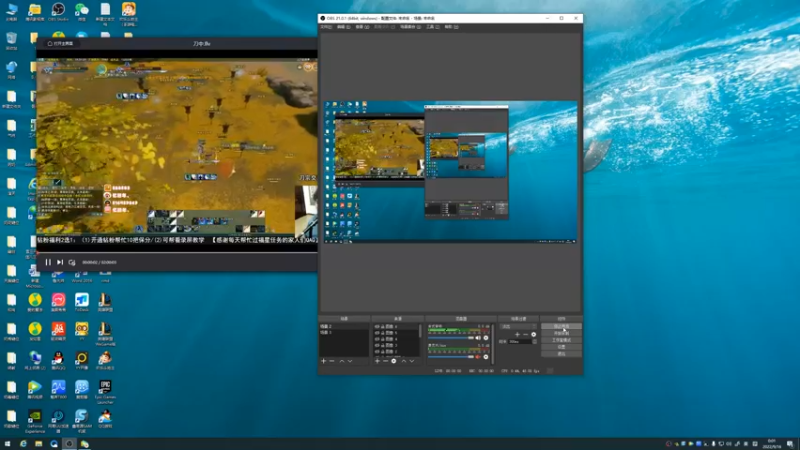800x450 pixels.
Task: Pause the video in the player
Action: click(x=48, y=262)
